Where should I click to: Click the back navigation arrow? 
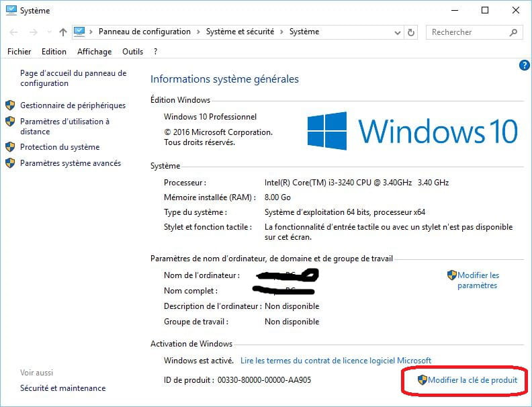[x=13, y=32]
